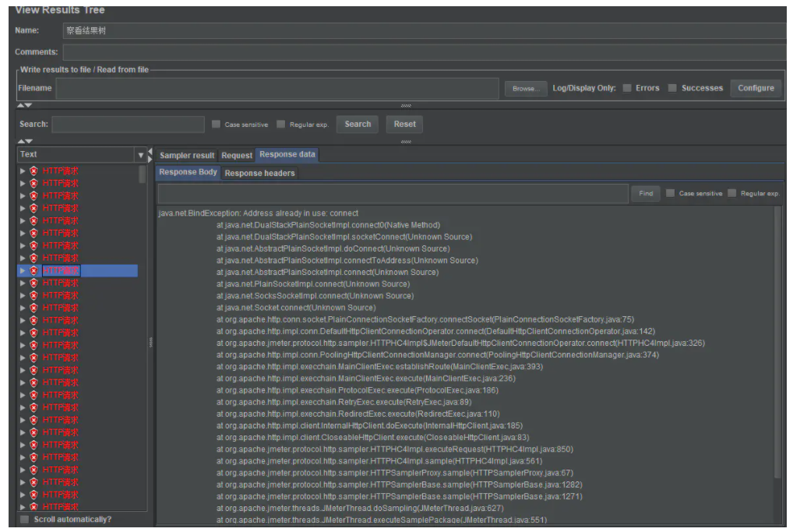Click the error shield icon of the first HTTP请求 row
Image resolution: width=793 pixels, height=532 pixels.
pos(33,171)
